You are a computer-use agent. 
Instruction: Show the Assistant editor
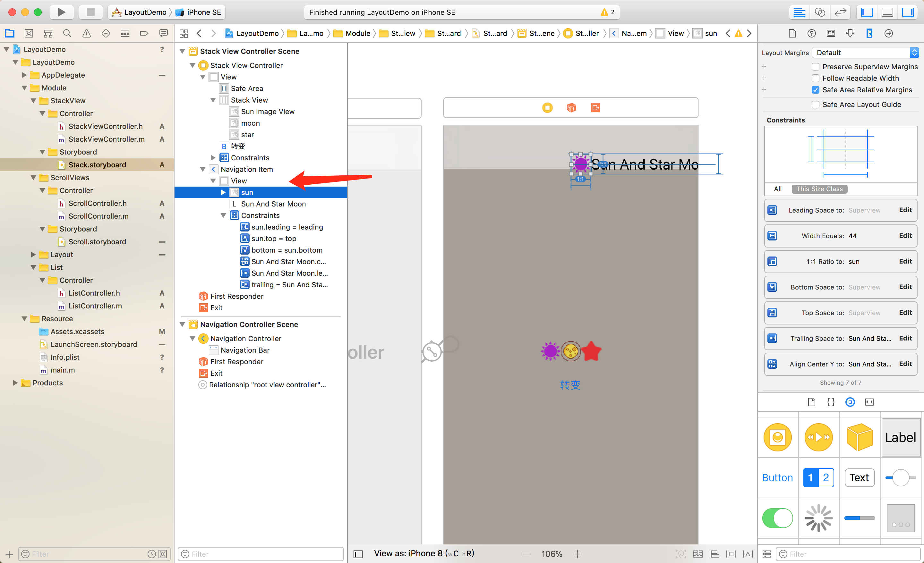[x=820, y=12]
